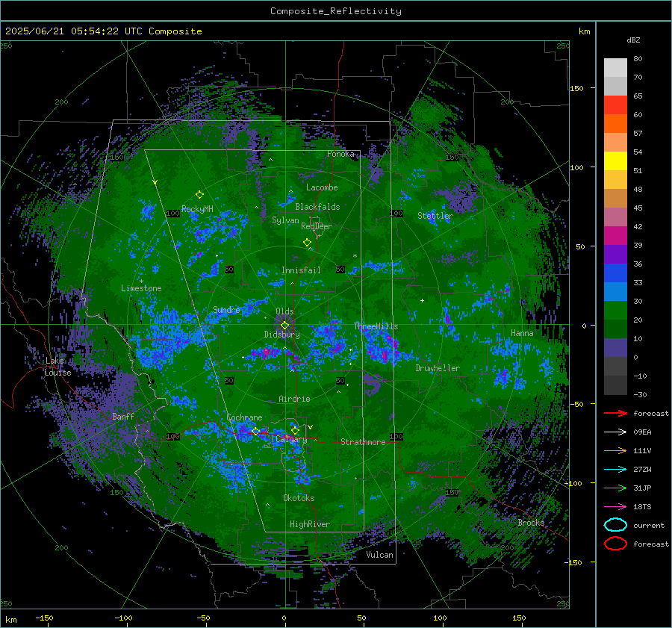
Task: Click the light blue 30-33 dBZ swatch
Action: click(x=615, y=292)
